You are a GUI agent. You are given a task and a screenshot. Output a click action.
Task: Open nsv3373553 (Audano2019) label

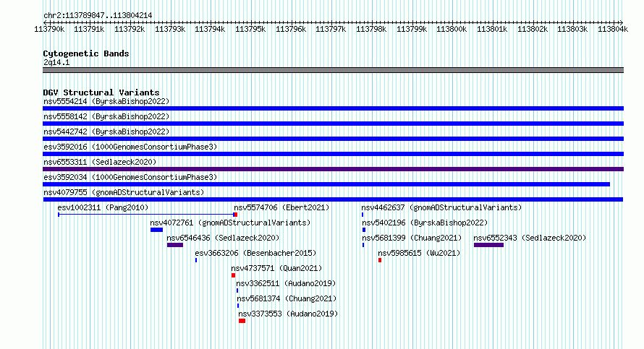coord(288,314)
